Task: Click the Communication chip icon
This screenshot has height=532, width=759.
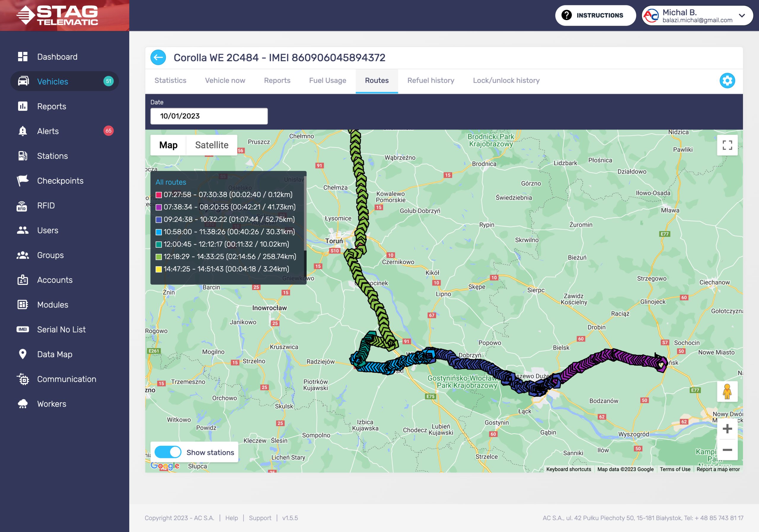Action: pyautogui.click(x=23, y=379)
